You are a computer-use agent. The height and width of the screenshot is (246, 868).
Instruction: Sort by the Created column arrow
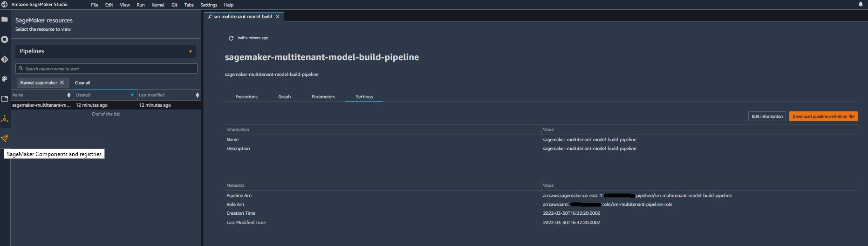pos(132,95)
